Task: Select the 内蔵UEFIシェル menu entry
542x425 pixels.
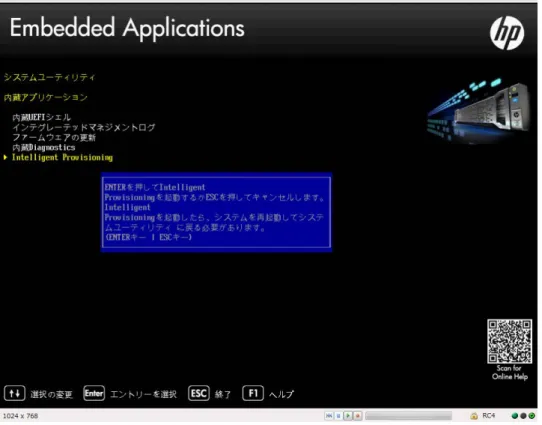Action: point(42,118)
